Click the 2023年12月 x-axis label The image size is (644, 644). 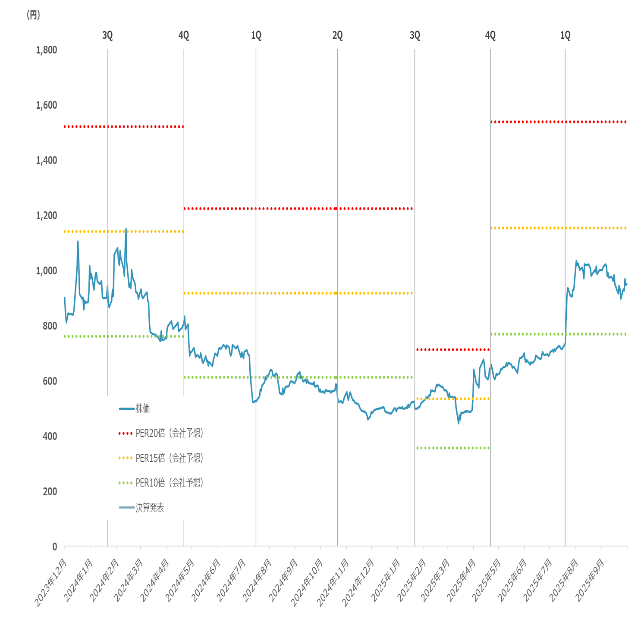coord(51,582)
